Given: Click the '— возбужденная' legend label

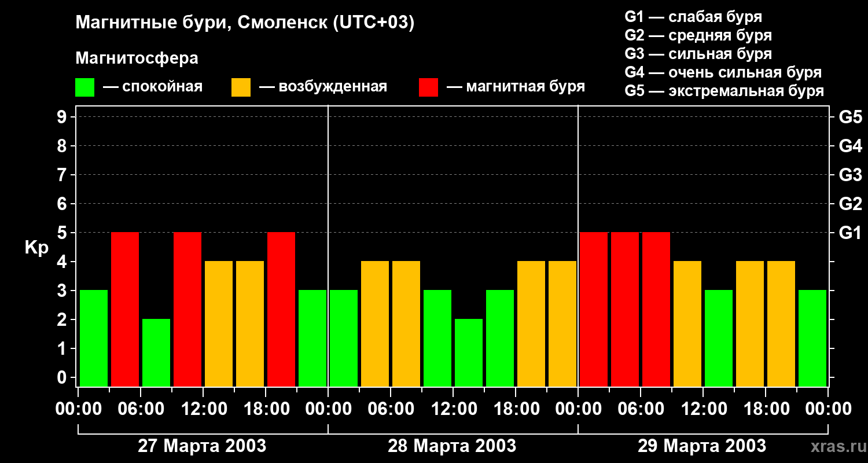Looking at the screenshot, I should 323,87.
